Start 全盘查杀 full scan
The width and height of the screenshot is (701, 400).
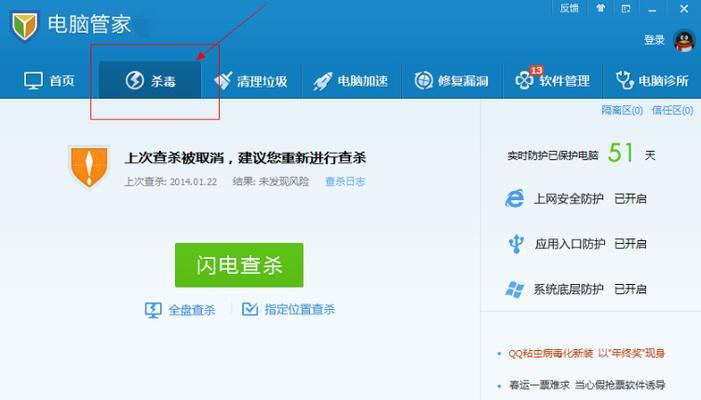coord(180,310)
